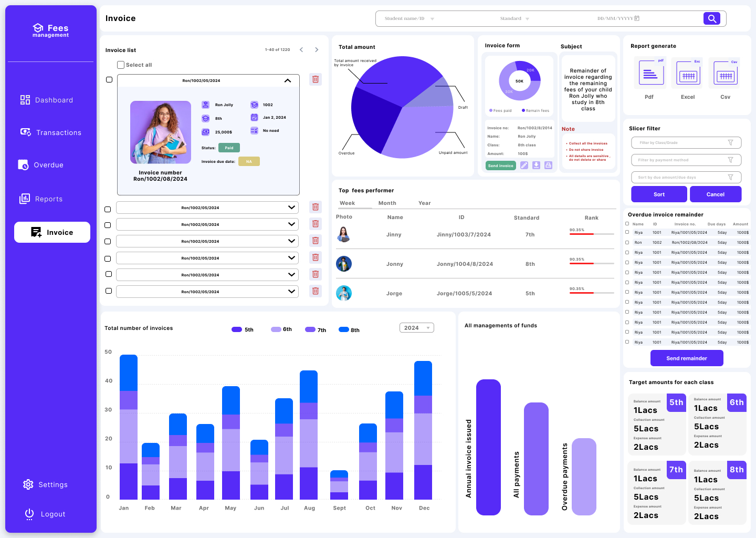Select Invoice in sidebar
Screen dimensions: 756x538
tap(52, 232)
